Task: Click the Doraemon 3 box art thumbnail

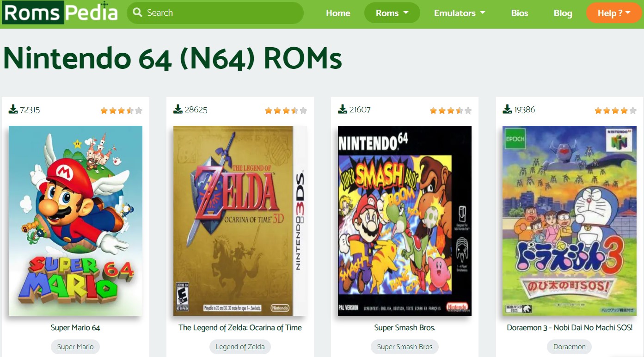Action: click(x=569, y=220)
